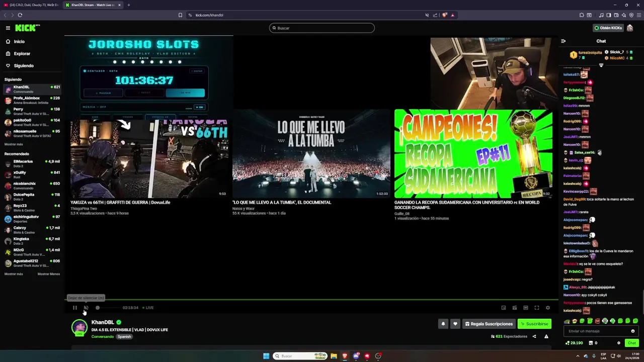
Task: Enable picture-in-picture mode in the player
Action: click(504, 308)
